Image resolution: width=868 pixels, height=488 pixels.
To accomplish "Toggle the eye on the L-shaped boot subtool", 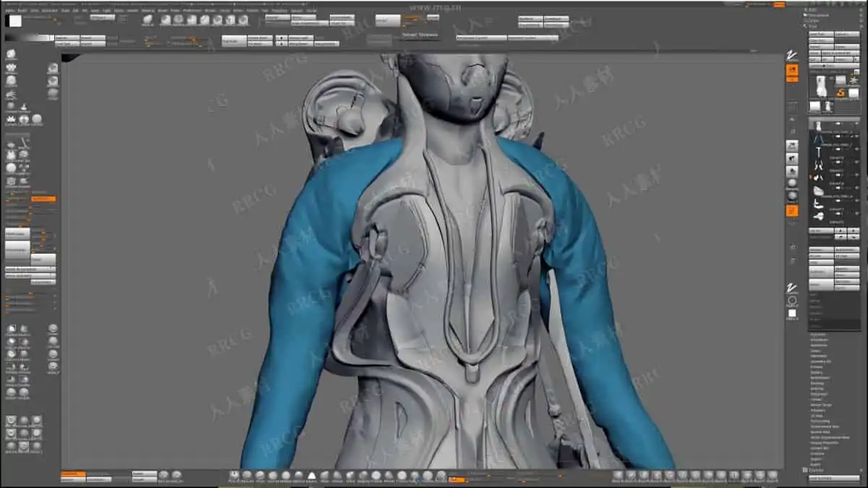I will click(856, 201).
